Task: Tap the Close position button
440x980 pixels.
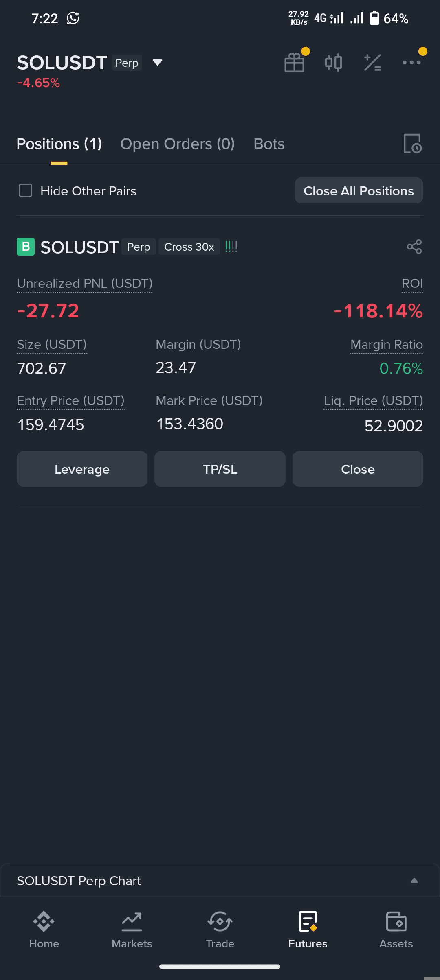Action: pyautogui.click(x=358, y=469)
